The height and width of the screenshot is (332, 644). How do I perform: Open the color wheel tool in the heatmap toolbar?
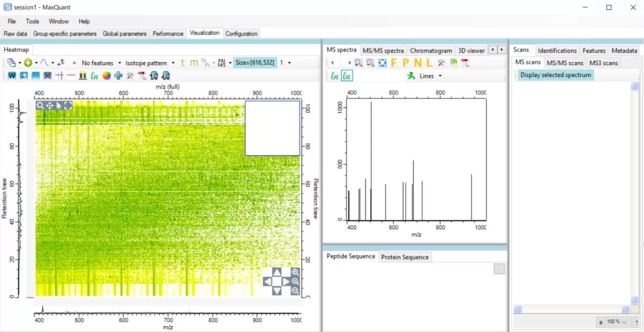[x=107, y=76]
